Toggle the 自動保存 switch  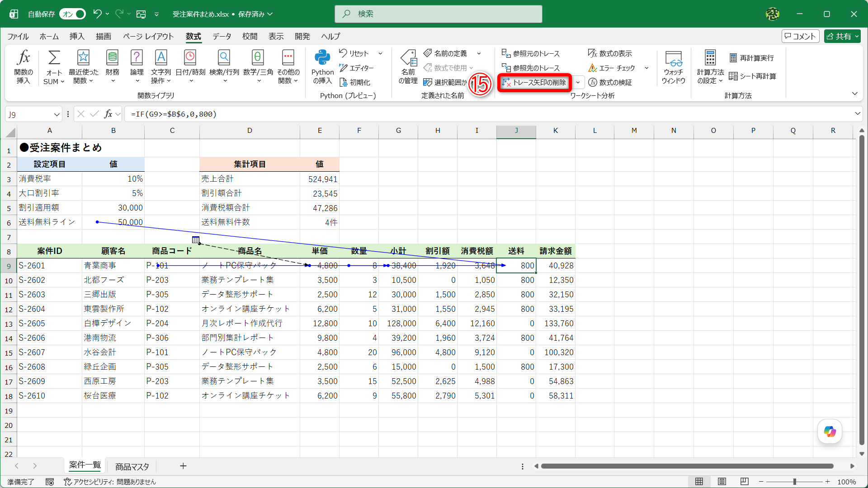coord(72,14)
